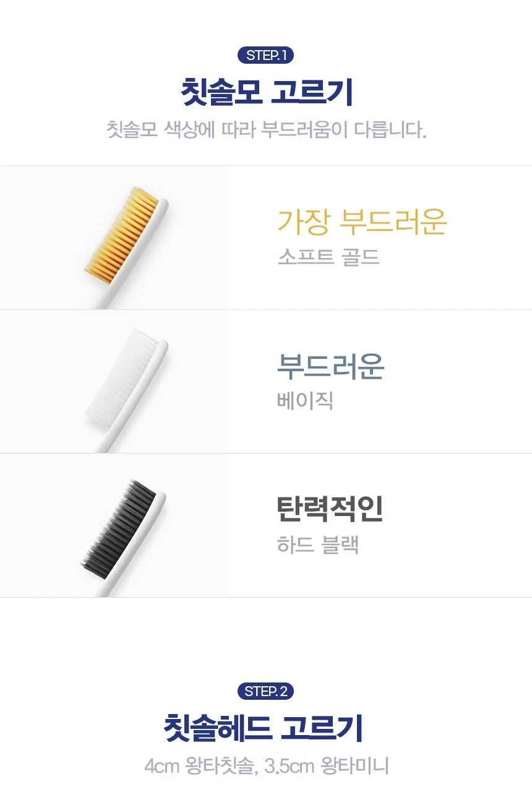Click the gold bristles color area
Screen dimensions: 532x792
[x=121, y=235]
